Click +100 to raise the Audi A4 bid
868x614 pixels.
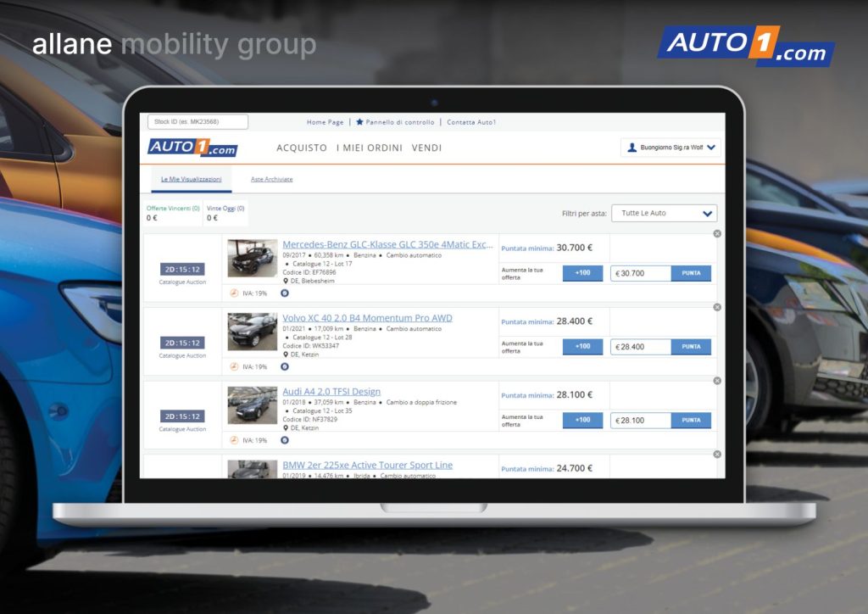(x=582, y=421)
